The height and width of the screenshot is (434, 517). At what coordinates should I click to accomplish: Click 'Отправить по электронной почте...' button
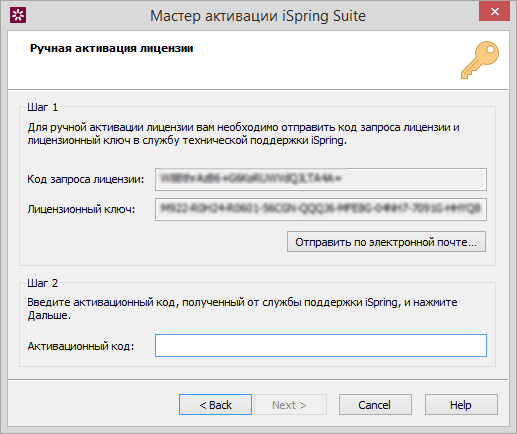coord(386,242)
